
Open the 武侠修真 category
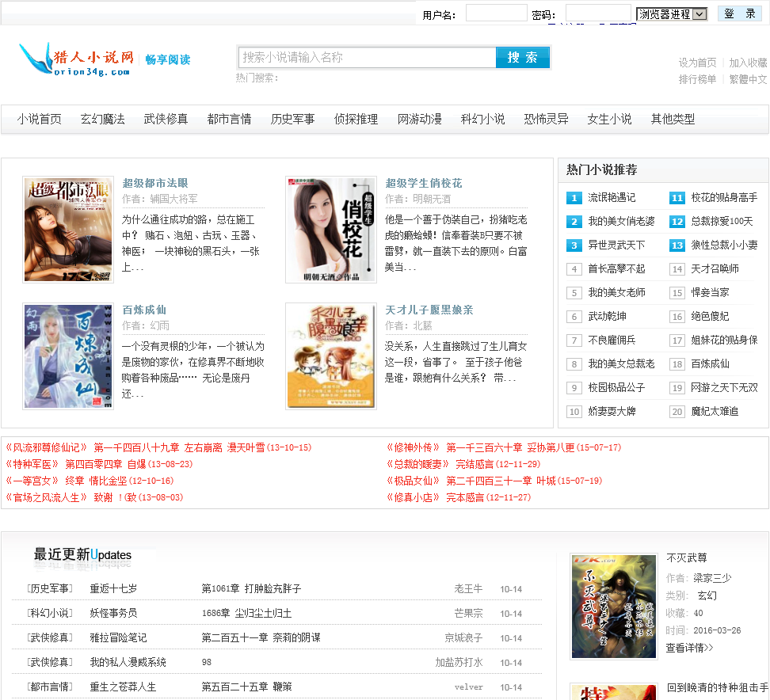(x=166, y=119)
